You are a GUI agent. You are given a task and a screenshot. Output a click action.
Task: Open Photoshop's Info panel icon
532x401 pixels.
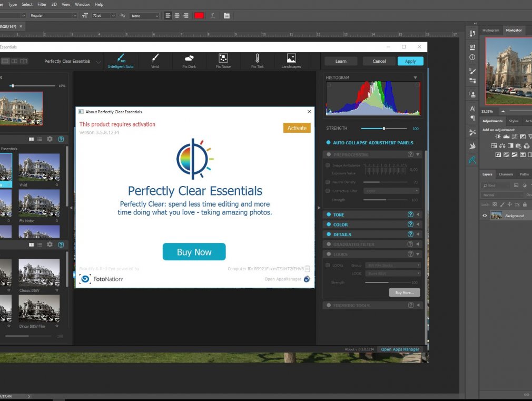pos(472,57)
